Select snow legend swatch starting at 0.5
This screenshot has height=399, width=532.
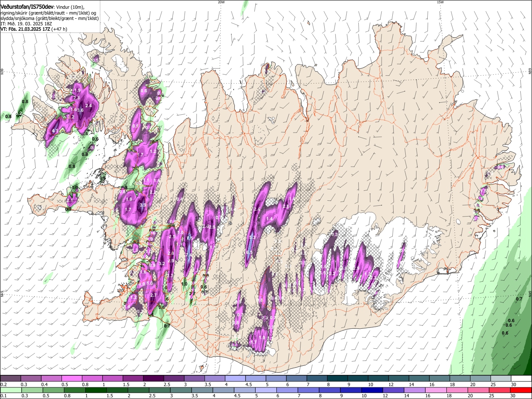pyautogui.click(x=71, y=379)
